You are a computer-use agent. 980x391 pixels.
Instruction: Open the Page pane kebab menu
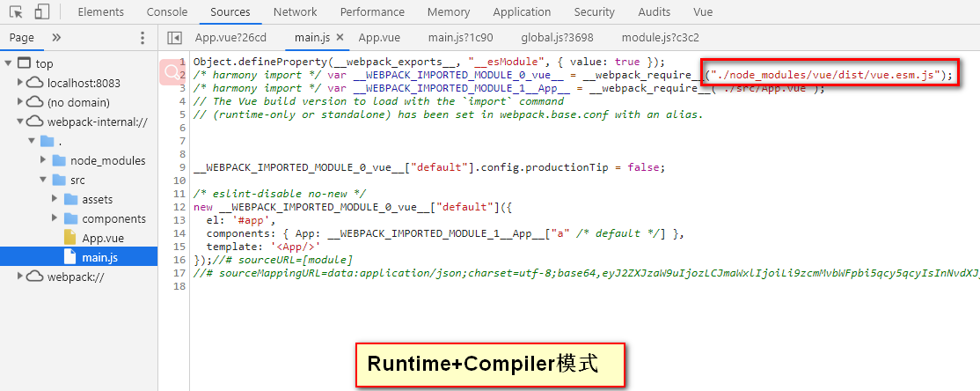click(x=143, y=38)
